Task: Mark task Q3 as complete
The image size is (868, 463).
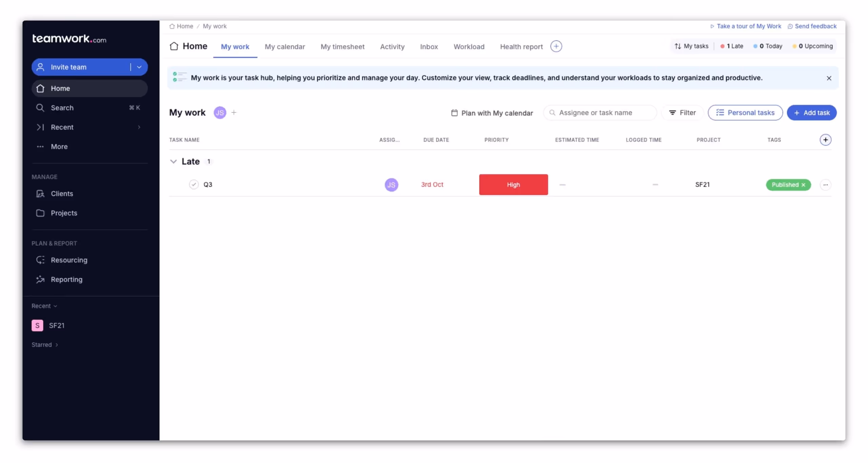Action: pos(194,185)
